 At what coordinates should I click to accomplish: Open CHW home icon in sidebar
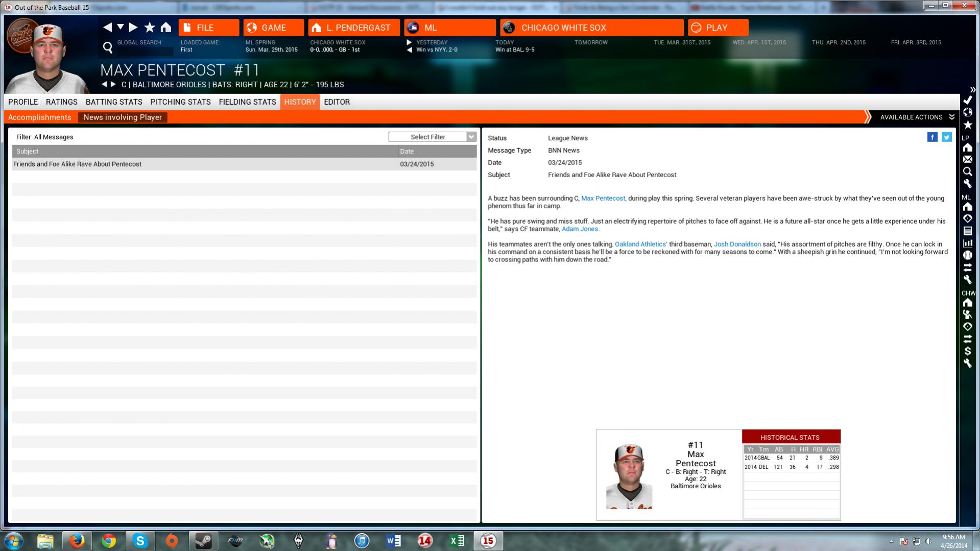[x=968, y=303]
